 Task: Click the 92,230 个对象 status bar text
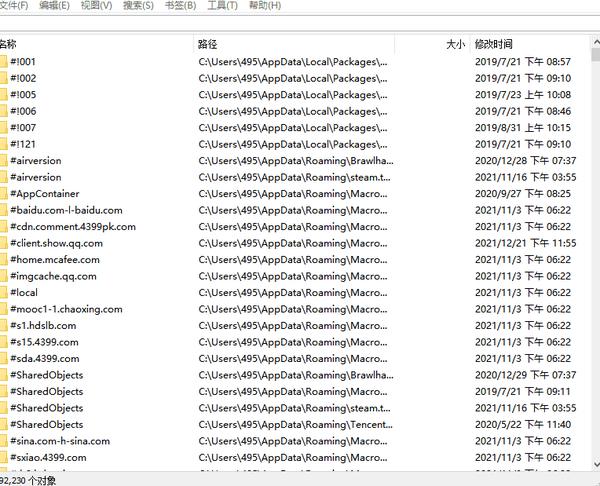click(x=28, y=480)
